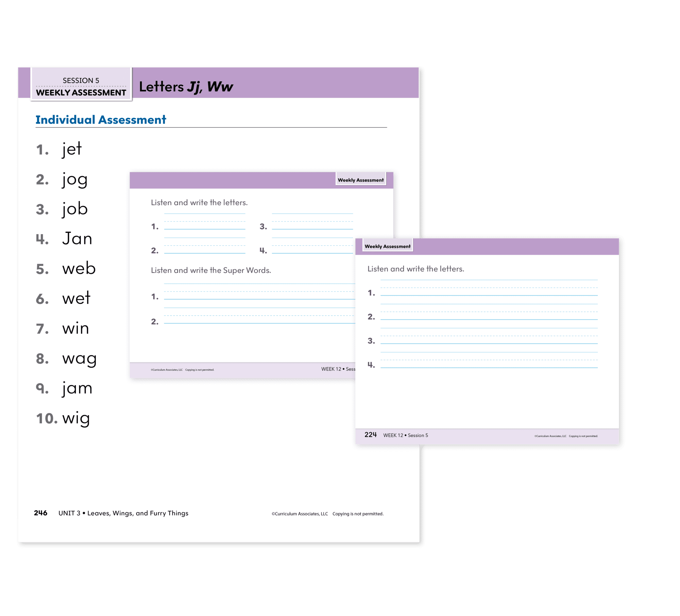Click the right page's small copyright footer text
This screenshot has width=680, height=616.
coord(566,436)
